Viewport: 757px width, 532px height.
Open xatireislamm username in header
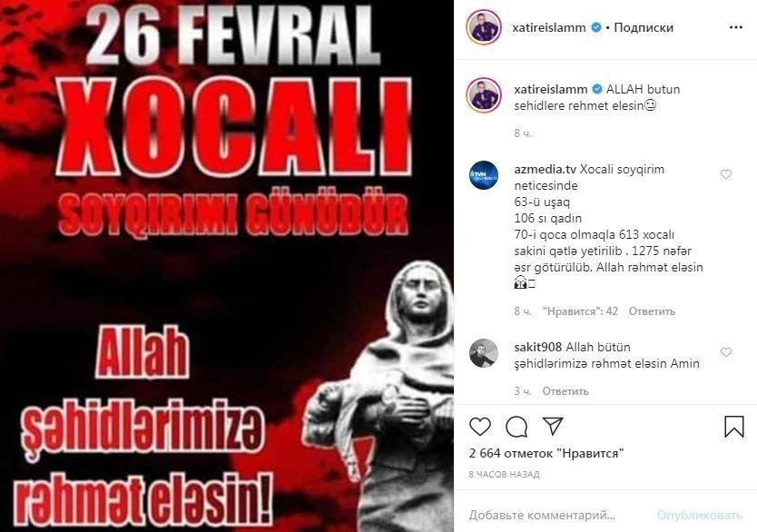550,27
